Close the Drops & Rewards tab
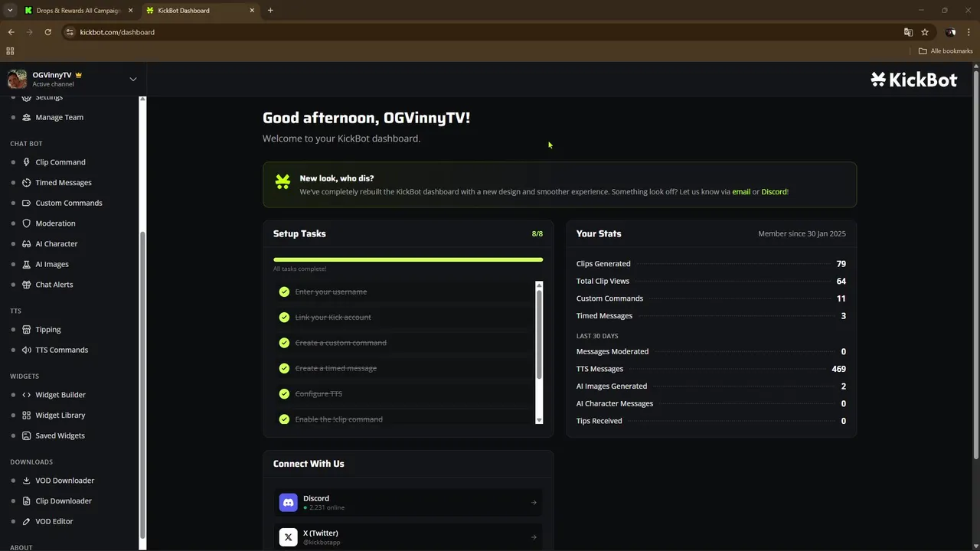The width and height of the screenshot is (980, 551). (130, 11)
